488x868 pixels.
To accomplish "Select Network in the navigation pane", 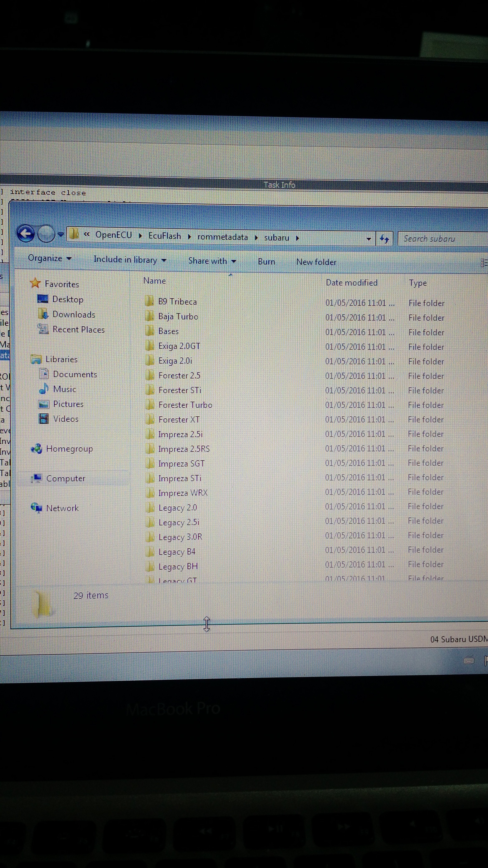I will (x=55, y=508).
